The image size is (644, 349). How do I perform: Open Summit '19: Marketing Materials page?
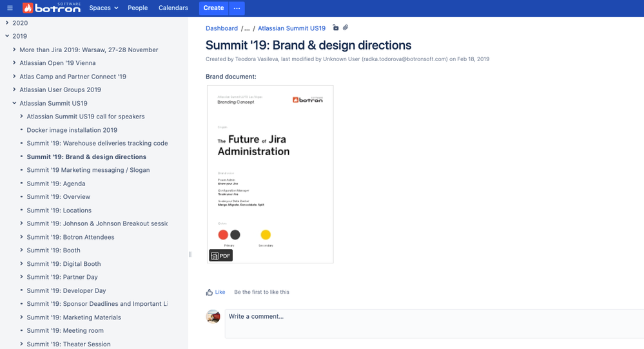74,317
